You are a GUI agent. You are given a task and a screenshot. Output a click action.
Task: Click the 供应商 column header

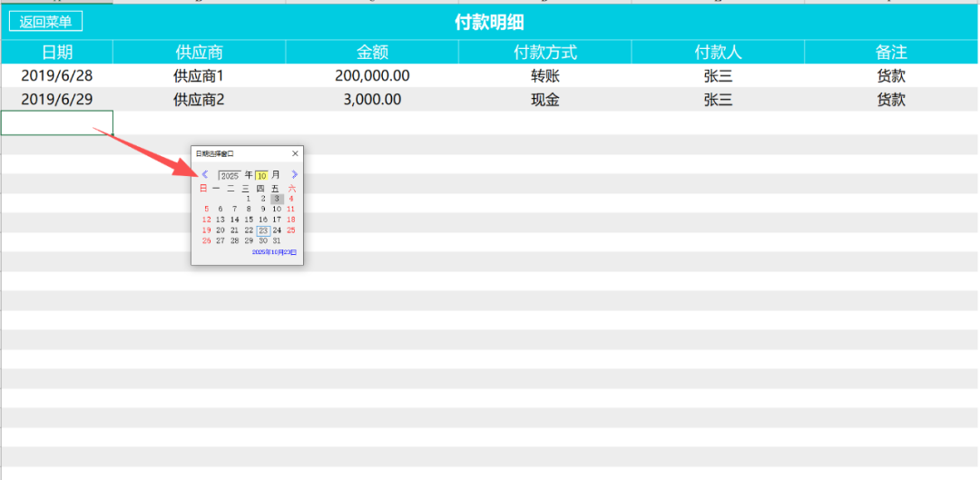tap(199, 53)
